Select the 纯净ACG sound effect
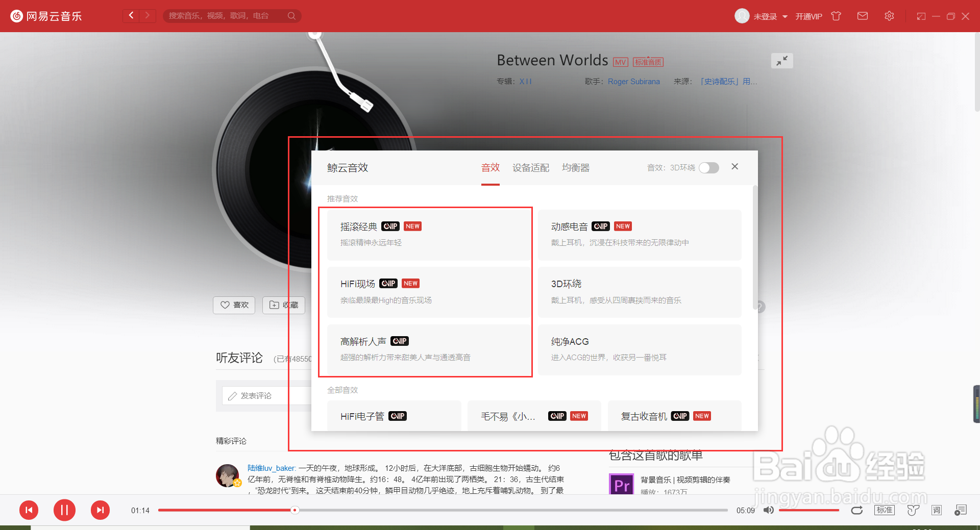Screen dimensions: 980x530 pos(640,350)
